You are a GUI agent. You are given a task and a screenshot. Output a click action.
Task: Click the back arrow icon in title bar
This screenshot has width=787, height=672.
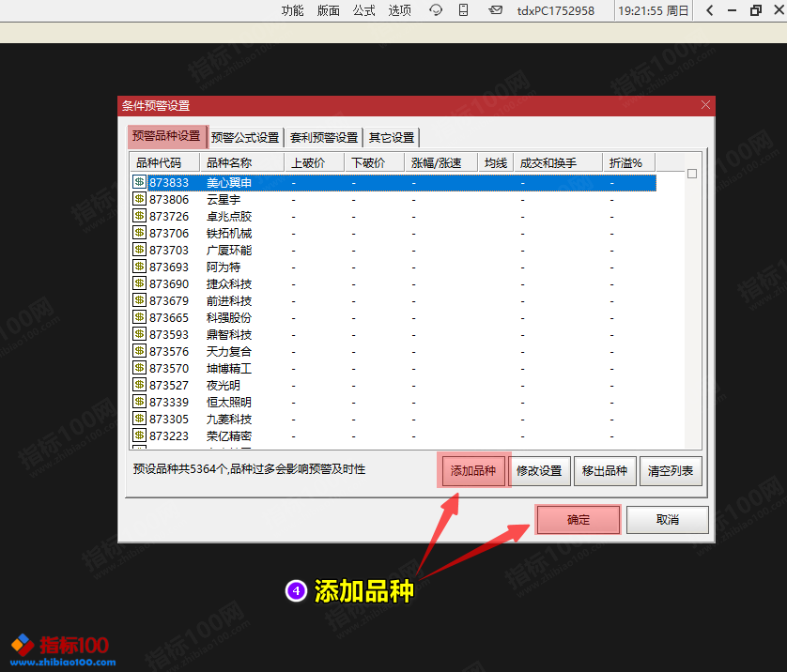tap(709, 10)
